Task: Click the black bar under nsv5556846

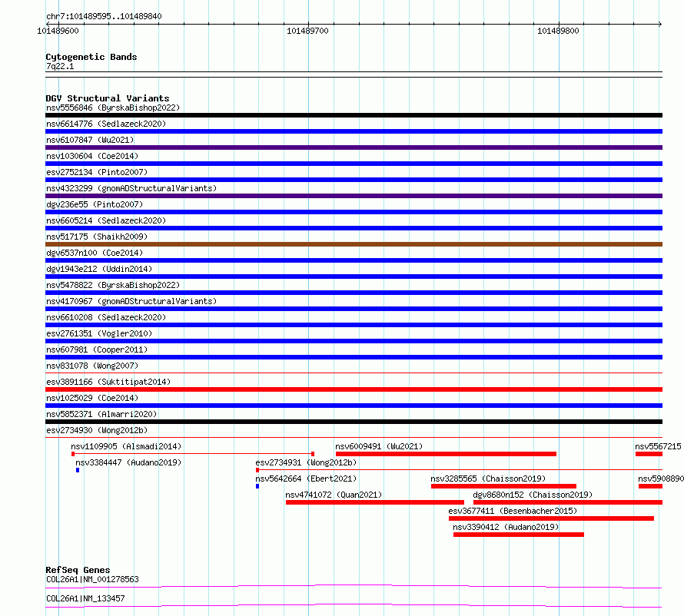Action: point(354,115)
